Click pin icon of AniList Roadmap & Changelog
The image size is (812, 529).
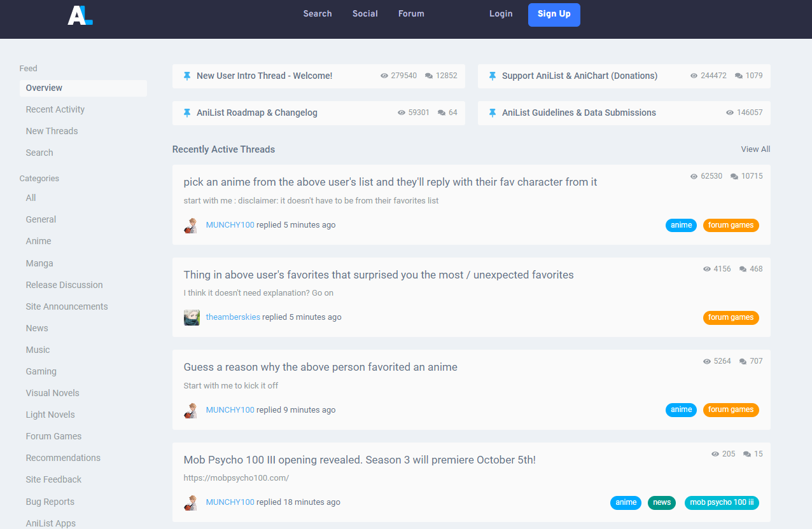point(187,113)
